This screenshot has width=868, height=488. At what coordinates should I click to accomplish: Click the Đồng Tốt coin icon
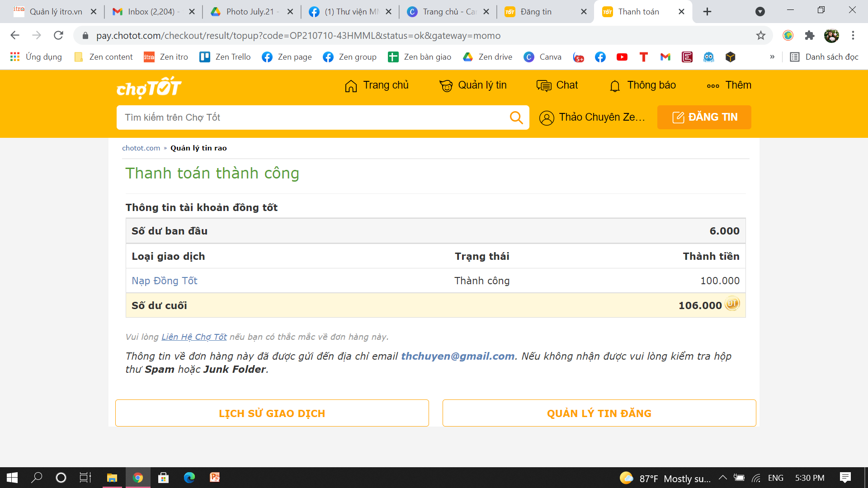(x=732, y=304)
